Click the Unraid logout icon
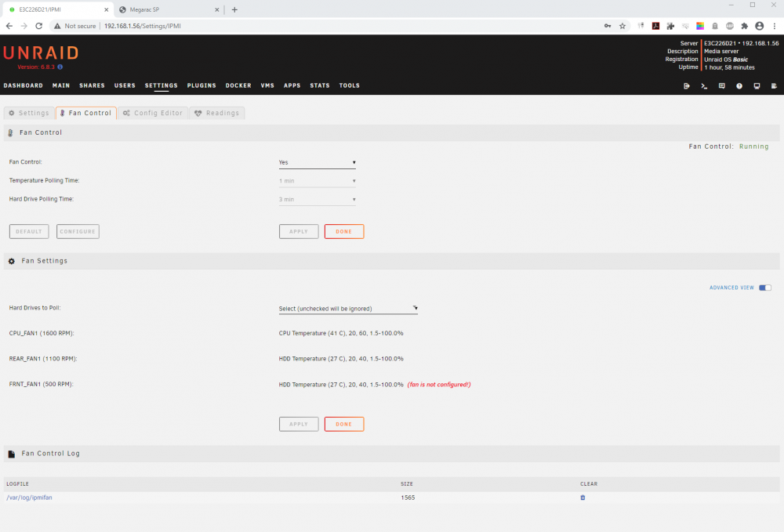 click(x=687, y=86)
